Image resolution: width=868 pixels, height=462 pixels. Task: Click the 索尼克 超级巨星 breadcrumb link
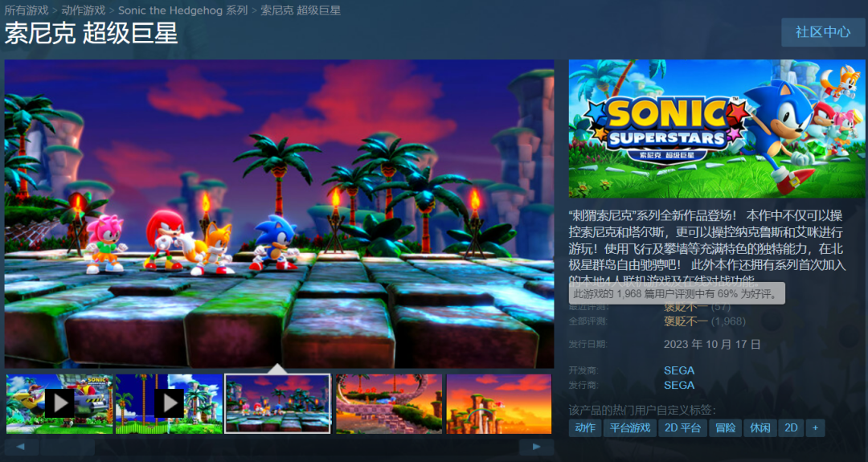[301, 10]
